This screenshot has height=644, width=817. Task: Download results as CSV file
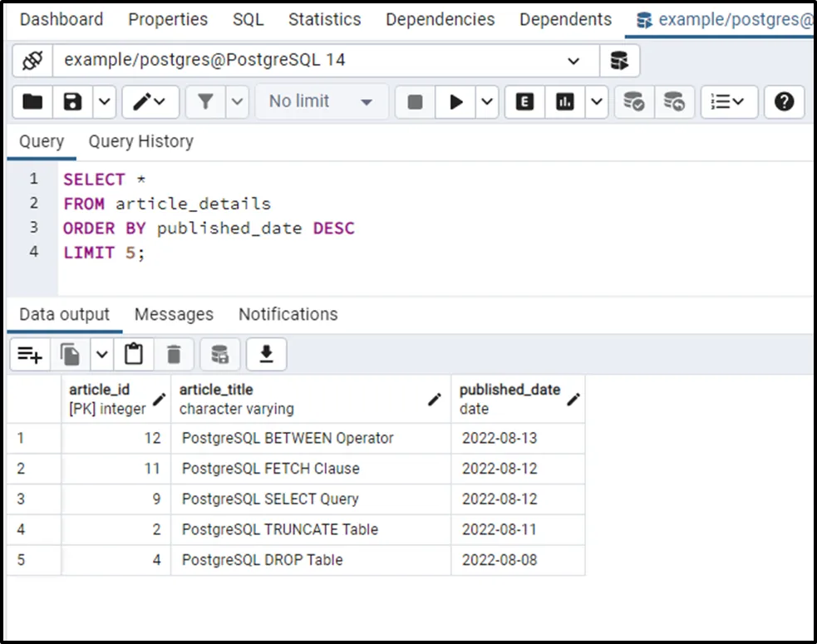click(266, 355)
